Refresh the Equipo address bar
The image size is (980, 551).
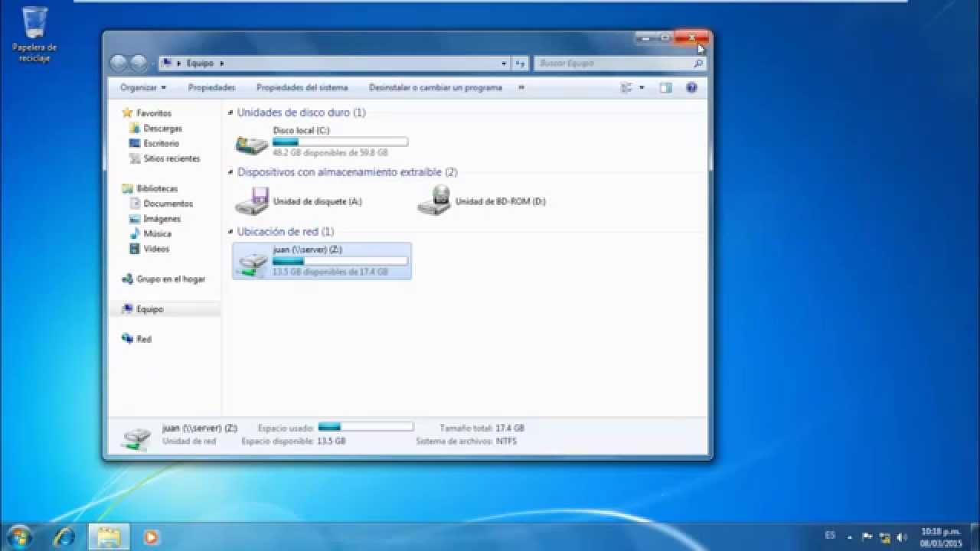[x=520, y=64]
